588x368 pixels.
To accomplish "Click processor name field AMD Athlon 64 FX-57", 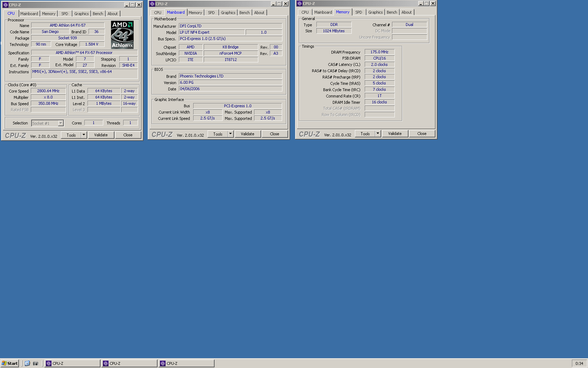I will pyautogui.click(x=68, y=25).
